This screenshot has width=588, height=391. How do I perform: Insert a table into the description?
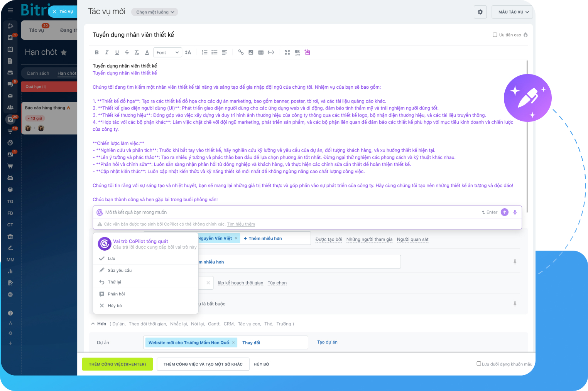point(261,52)
